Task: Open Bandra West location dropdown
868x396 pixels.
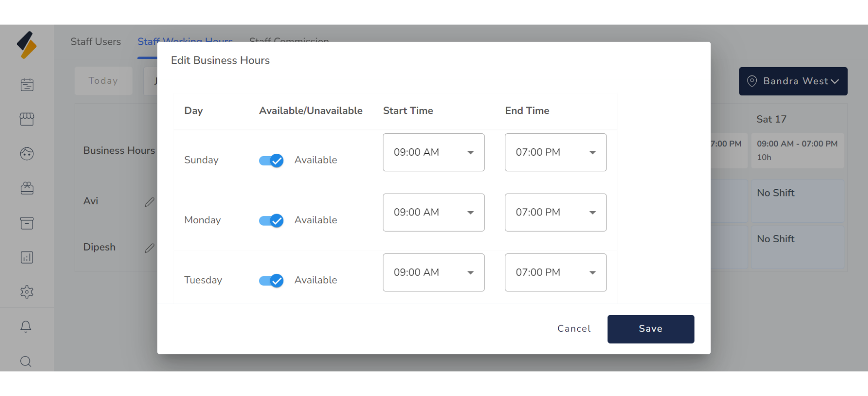Action: click(x=793, y=81)
